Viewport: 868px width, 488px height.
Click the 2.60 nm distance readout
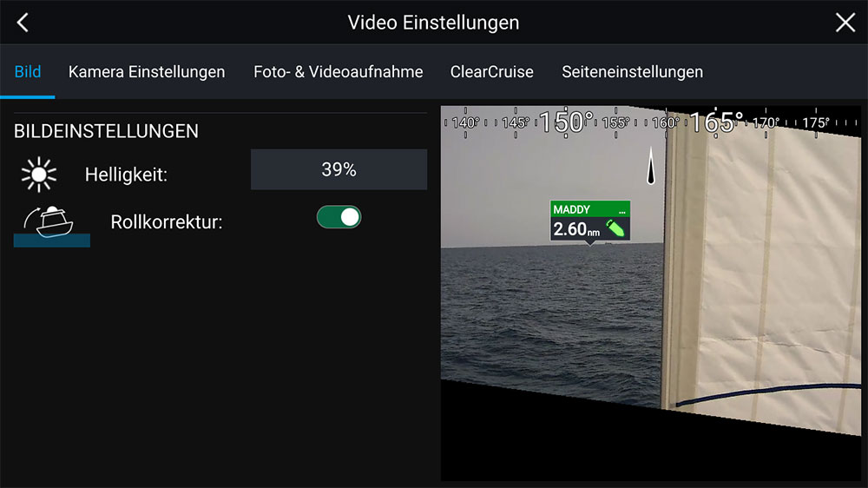[576, 228]
